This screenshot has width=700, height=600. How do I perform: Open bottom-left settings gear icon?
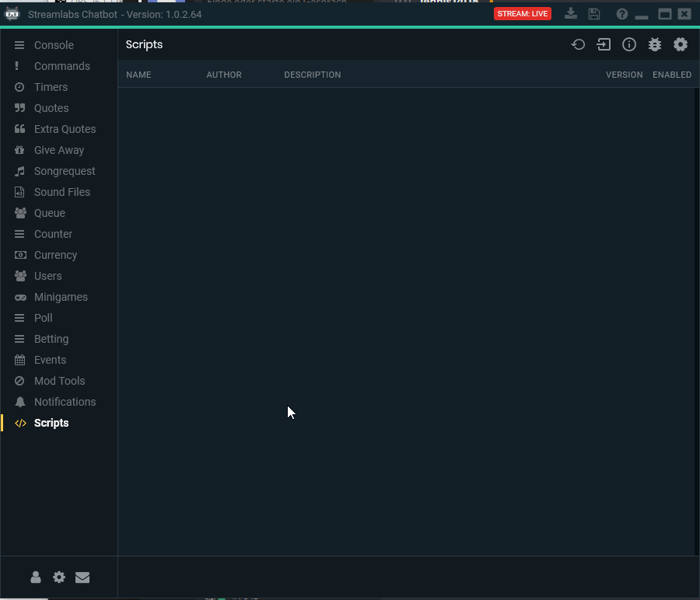click(59, 577)
